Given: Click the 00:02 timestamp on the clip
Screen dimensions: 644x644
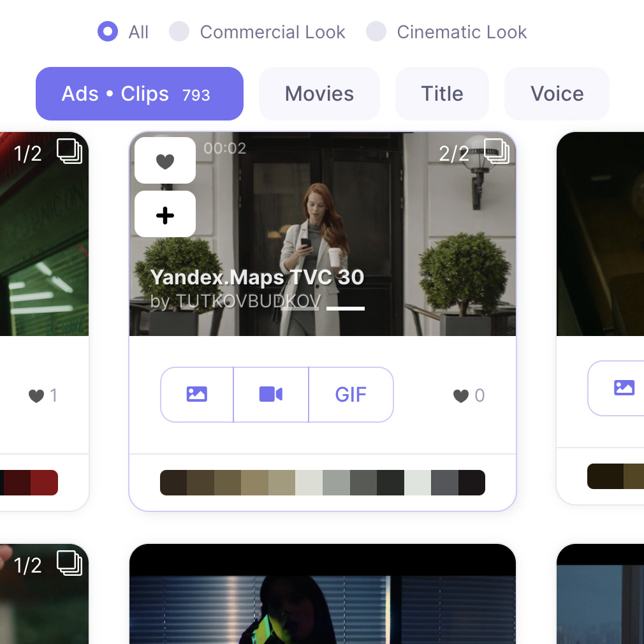Looking at the screenshot, I should [224, 149].
